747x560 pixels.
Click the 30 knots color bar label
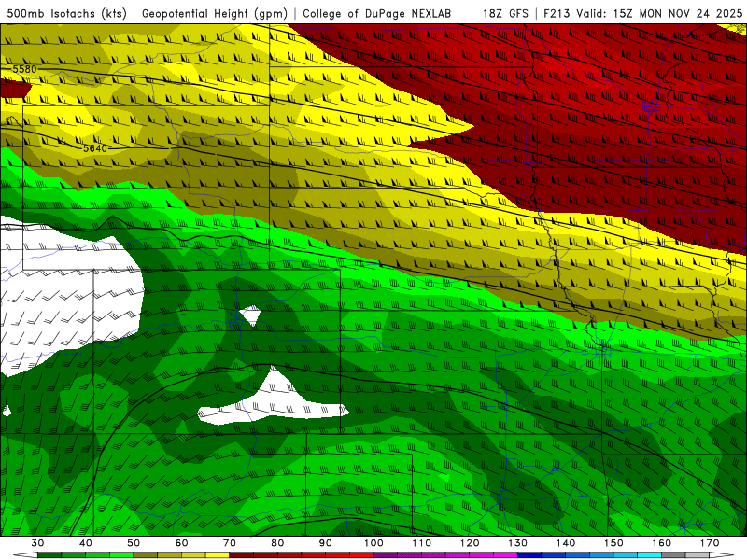(x=37, y=543)
